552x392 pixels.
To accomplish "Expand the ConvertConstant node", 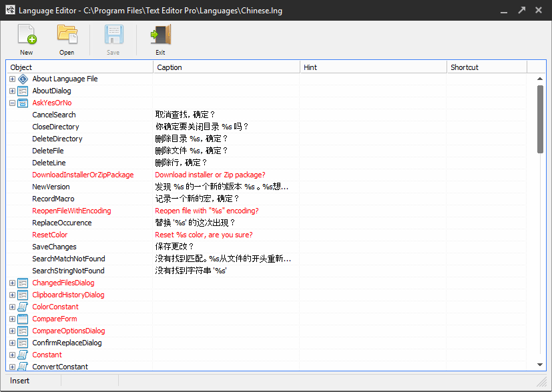I will (x=11, y=367).
